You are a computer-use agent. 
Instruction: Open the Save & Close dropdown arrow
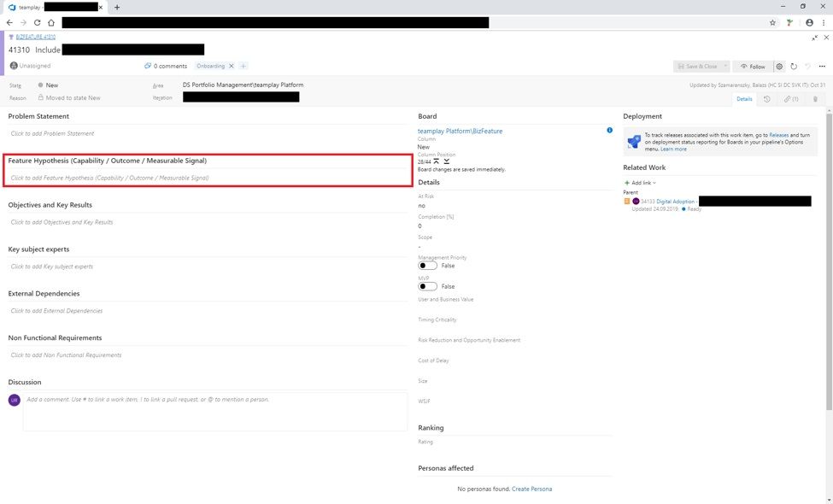coord(726,66)
